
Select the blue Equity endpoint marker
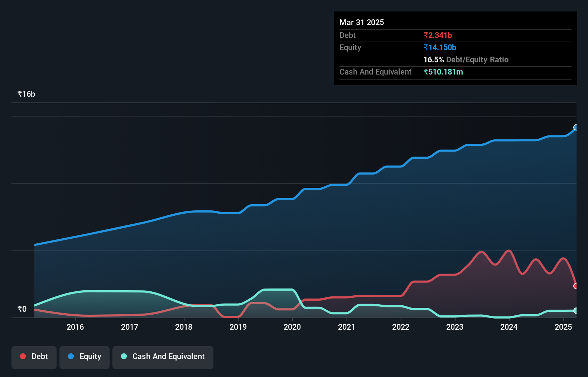click(x=575, y=128)
